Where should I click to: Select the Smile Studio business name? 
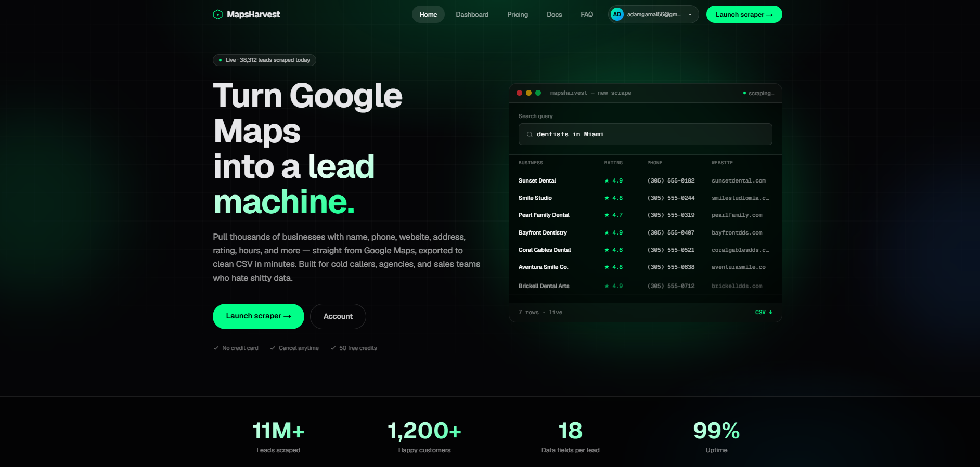[535, 198]
